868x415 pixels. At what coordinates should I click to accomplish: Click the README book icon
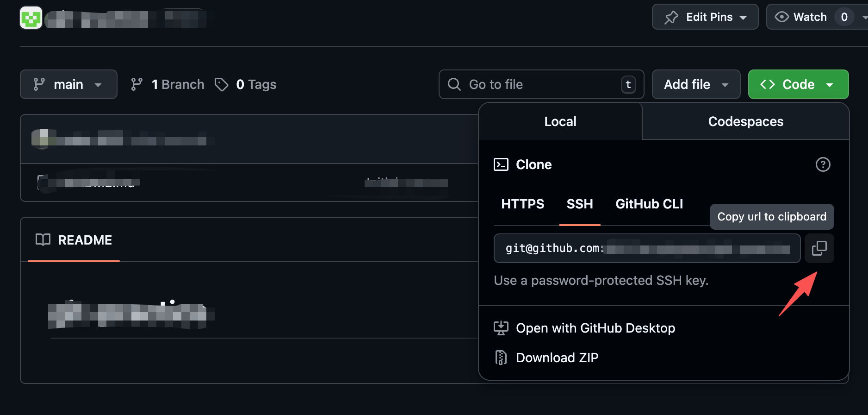[43, 240]
